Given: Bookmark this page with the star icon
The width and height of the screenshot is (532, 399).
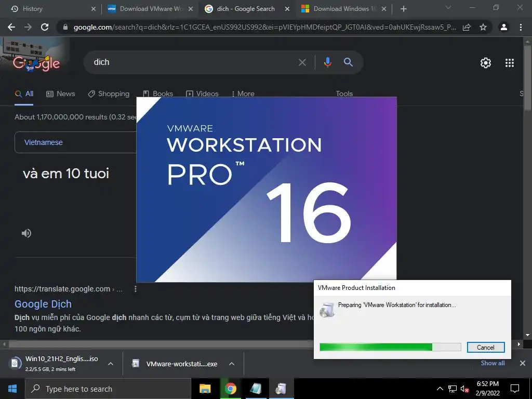Looking at the screenshot, I should click(x=483, y=27).
